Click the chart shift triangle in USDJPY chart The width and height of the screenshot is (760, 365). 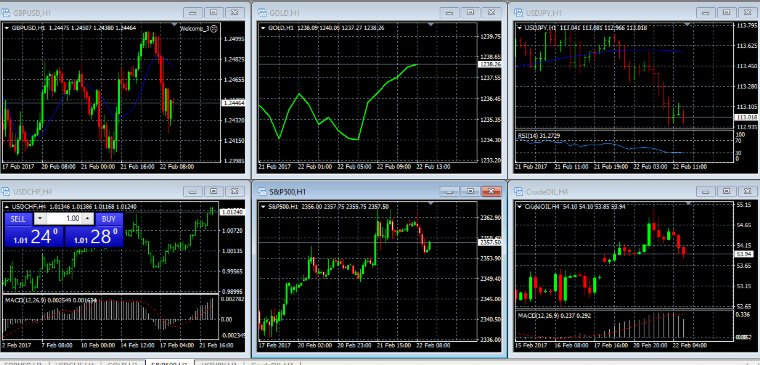pyautogui.click(x=687, y=24)
